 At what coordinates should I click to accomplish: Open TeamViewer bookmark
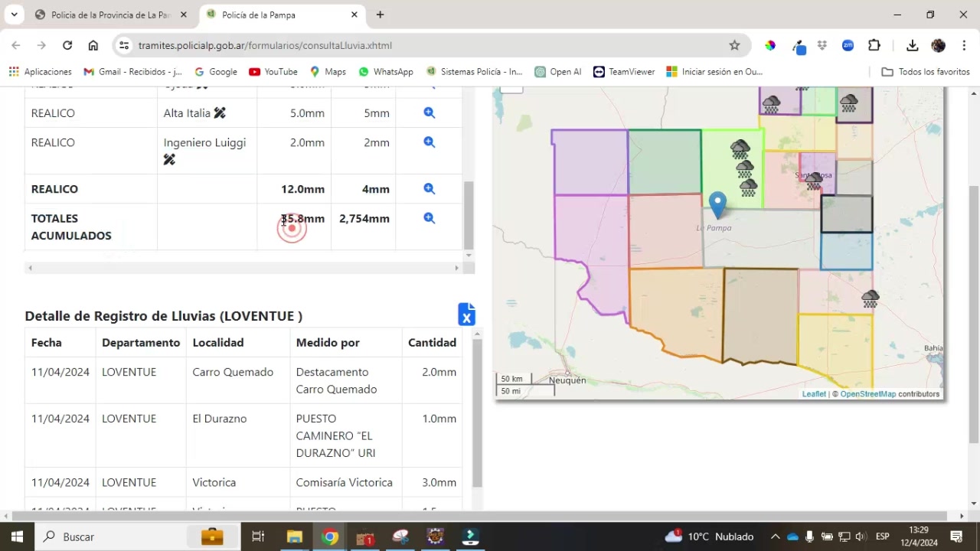pos(624,71)
